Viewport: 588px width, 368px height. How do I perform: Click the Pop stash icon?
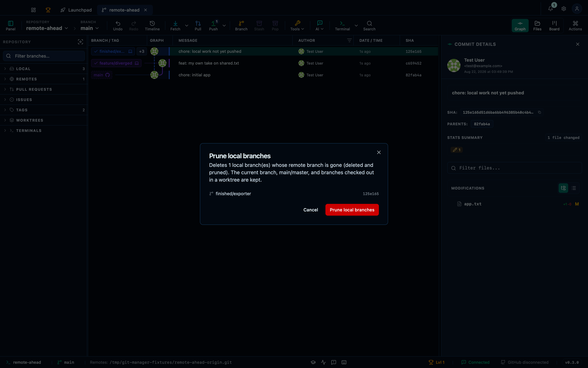click(275, 26)
